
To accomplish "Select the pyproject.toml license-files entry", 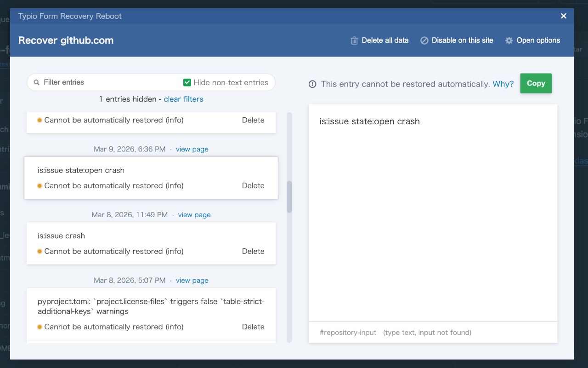I will tap(151, 314).
